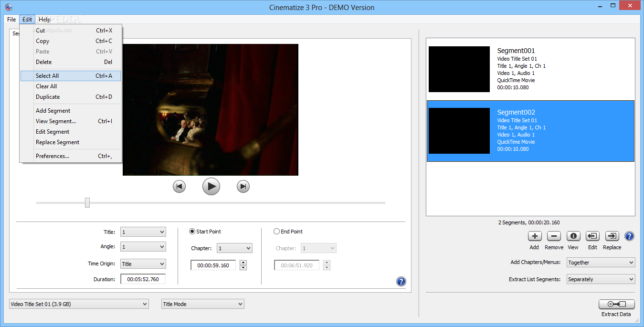Select the Start Point radio button
The height and width of the screenshot is (327, 644).
[192, 232]
